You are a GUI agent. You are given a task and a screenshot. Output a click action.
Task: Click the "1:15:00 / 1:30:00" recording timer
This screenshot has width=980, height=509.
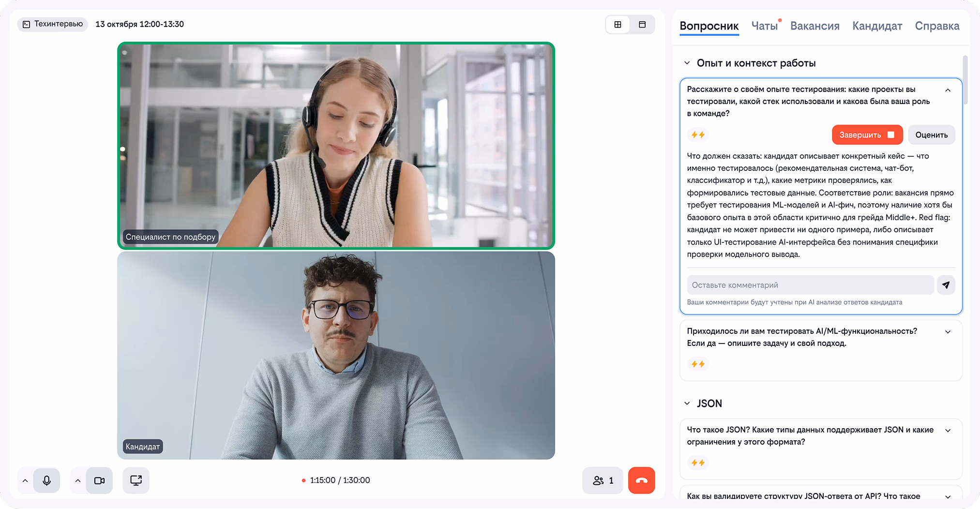(340, 480)
